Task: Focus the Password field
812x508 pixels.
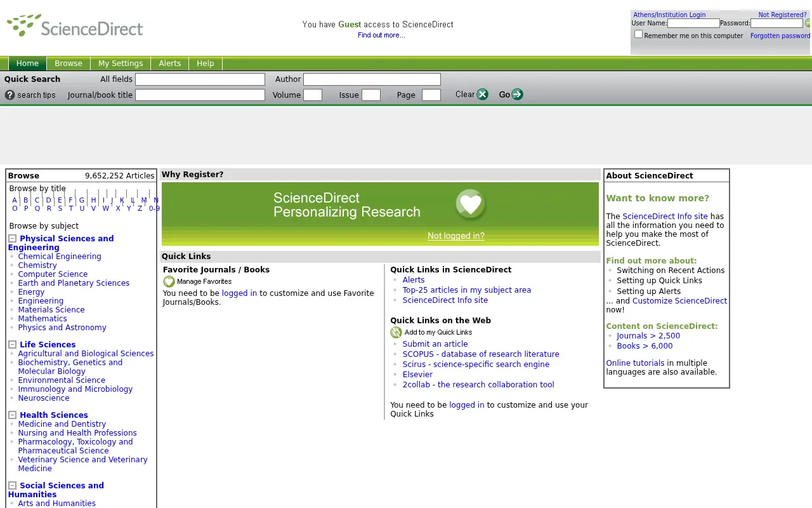Action: coord(777,23)
